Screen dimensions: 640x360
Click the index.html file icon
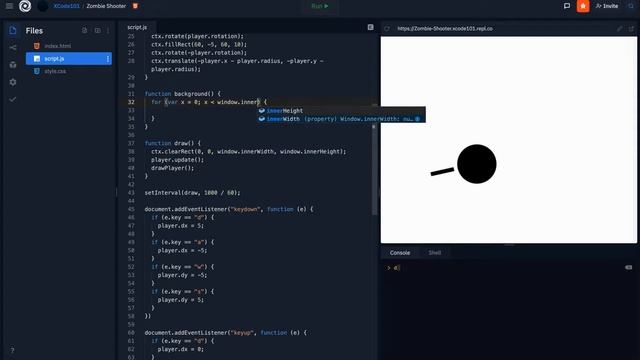pyautogui.click(x=37, y=46)
